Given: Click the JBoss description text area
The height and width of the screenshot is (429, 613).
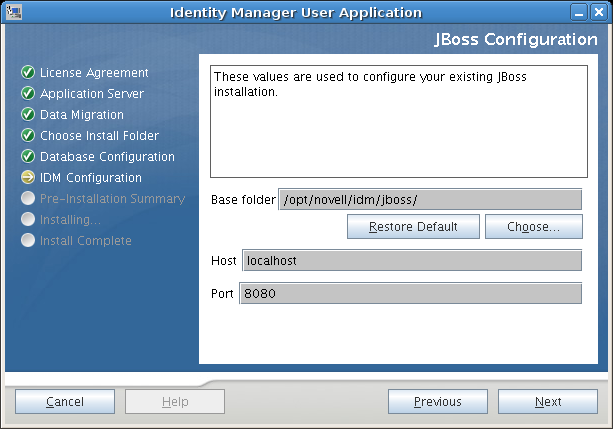Looking at the screenshot, I should coord(397,120).
